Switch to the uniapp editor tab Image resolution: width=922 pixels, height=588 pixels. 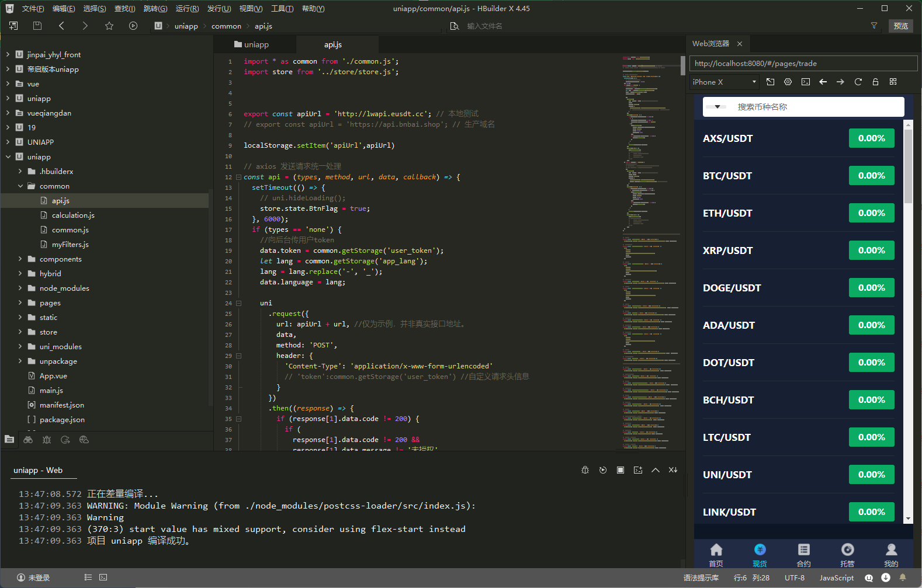pyautogui.click(x=252, y=44)
